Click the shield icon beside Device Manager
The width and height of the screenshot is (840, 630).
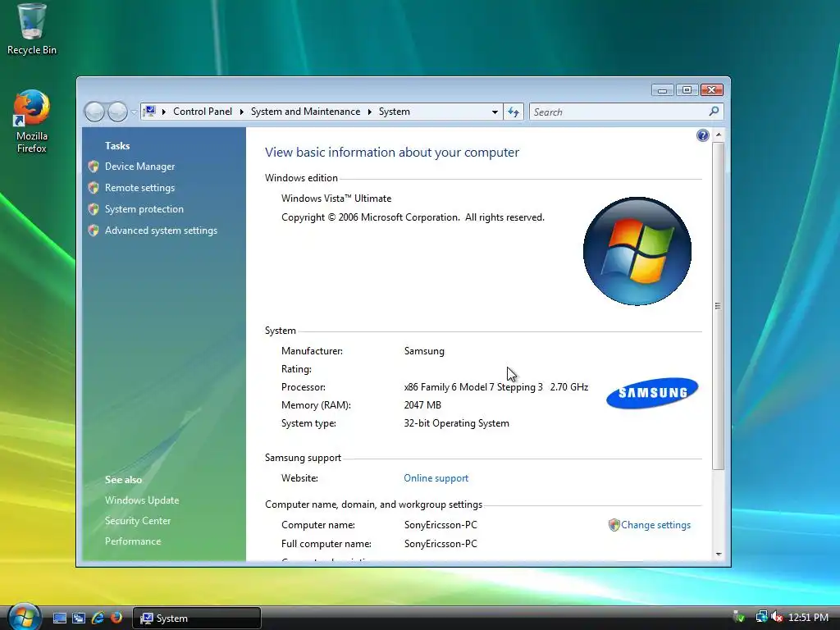coord(94,167)
